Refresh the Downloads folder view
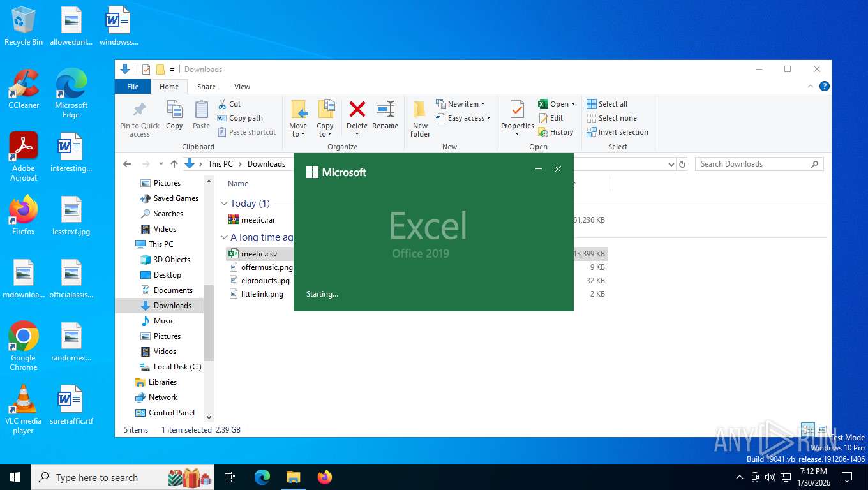Image resolution: width=868 pixels, height=490 pixels. pos(682,164)
